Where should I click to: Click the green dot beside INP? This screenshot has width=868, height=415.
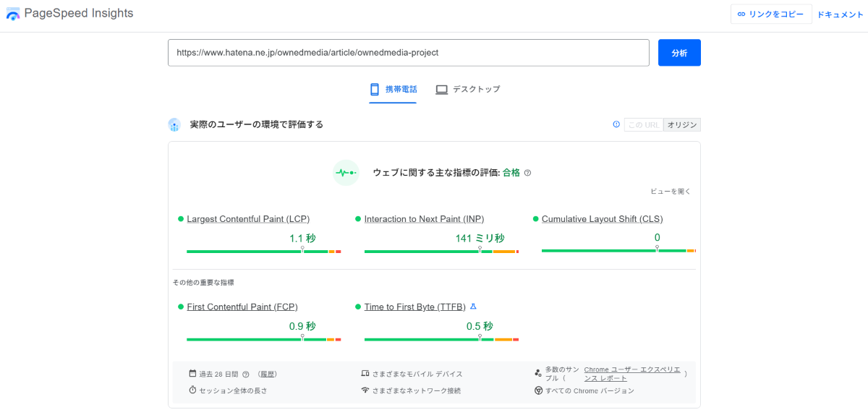[x=358, y=219]
